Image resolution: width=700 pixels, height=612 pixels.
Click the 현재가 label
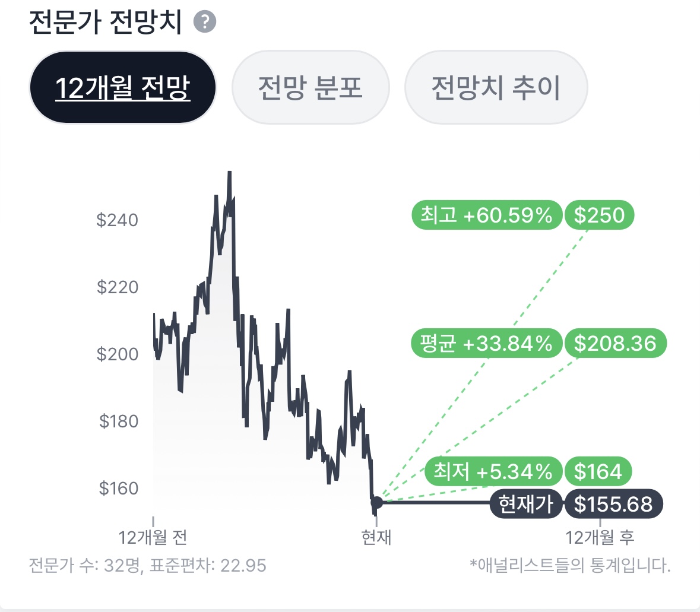525,505
